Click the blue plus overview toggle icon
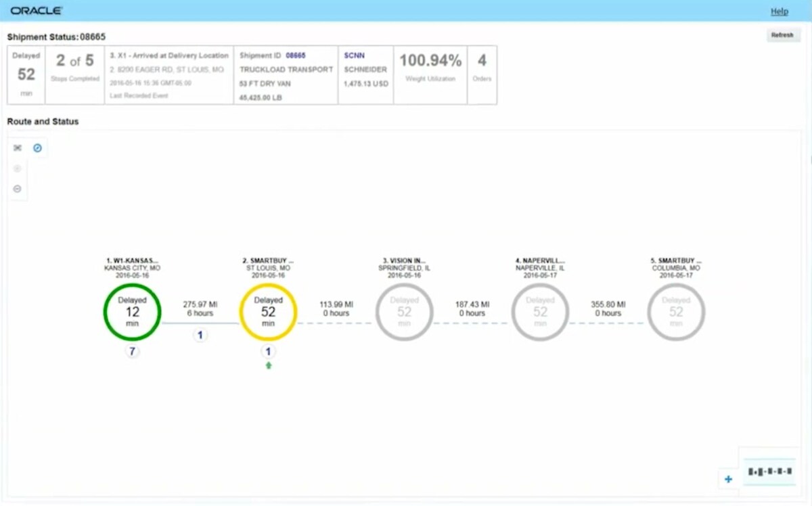 click(x=729, y=479)
